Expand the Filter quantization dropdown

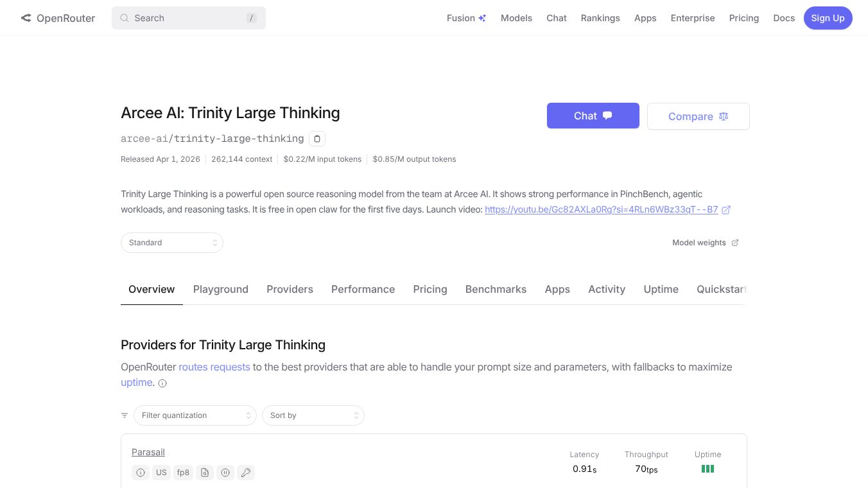[x=195, y=415]
